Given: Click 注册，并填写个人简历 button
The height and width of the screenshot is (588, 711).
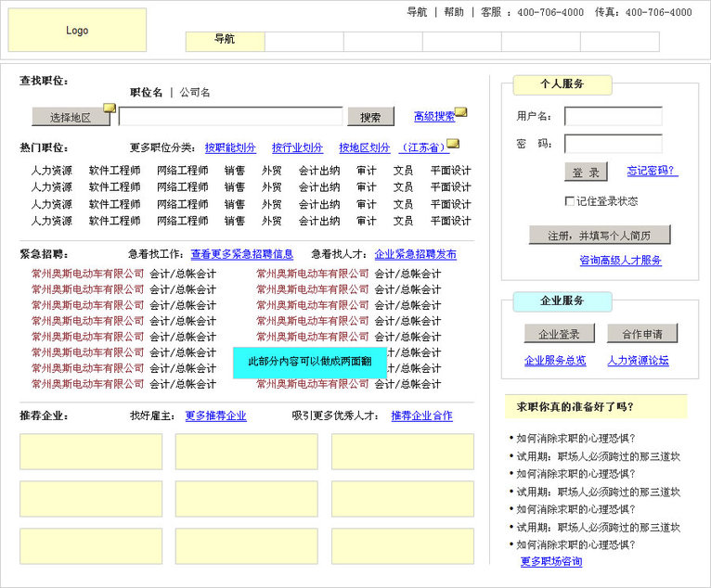Looking at the screenshot, I should tap(599, 235).
